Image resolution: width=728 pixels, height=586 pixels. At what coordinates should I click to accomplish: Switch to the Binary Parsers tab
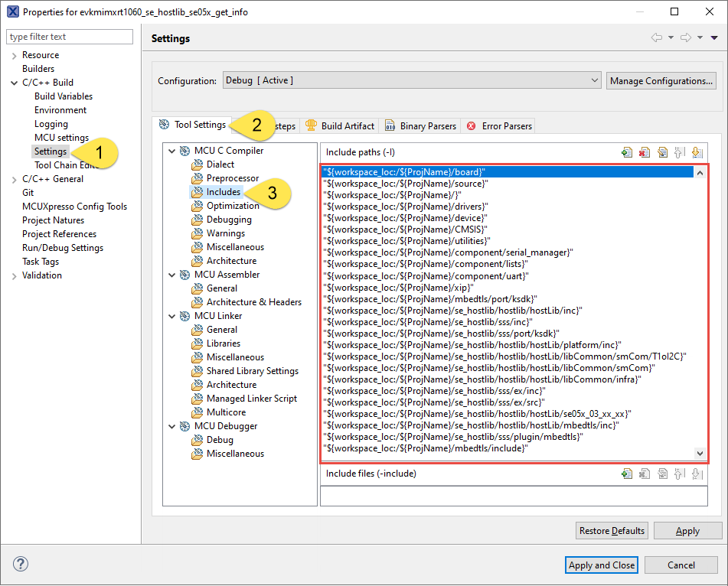pos(420,126)
